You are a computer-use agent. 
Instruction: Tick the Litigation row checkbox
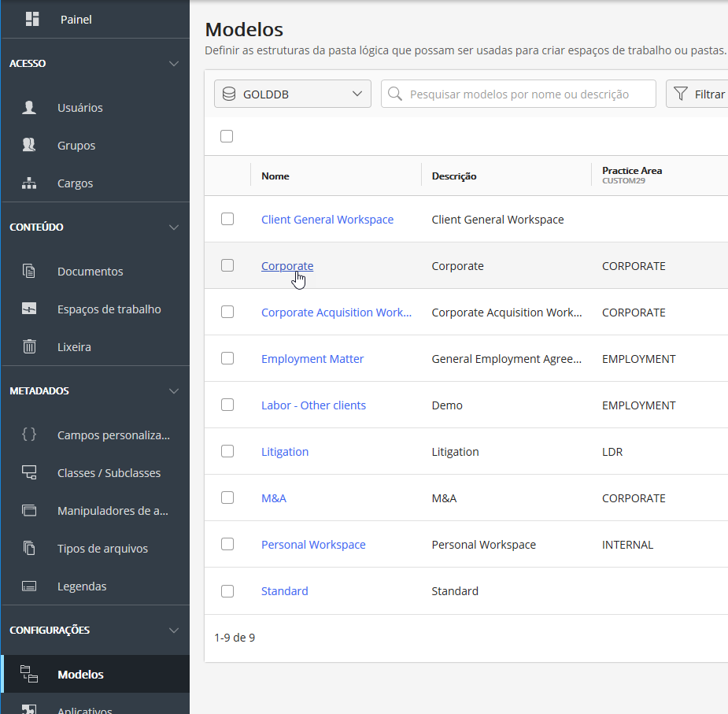tap(227, 451)
